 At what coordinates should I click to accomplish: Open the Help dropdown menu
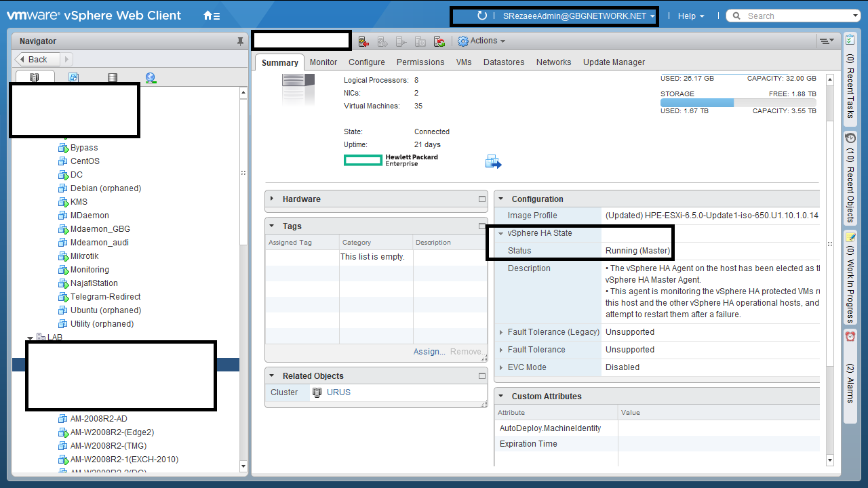point(690,16)
